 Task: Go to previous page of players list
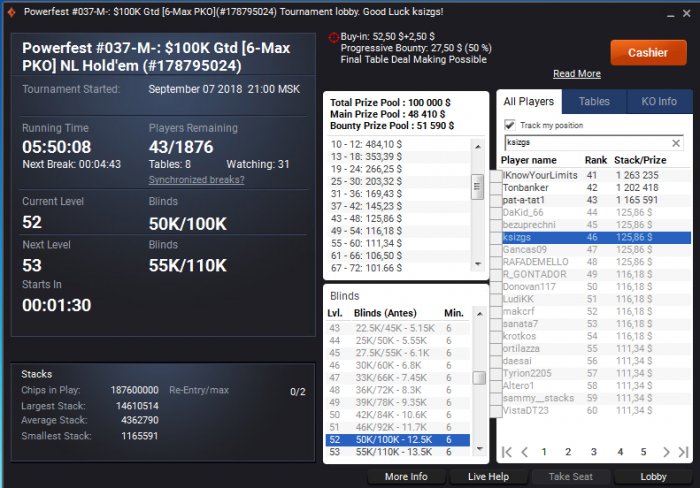click(525, 452)
